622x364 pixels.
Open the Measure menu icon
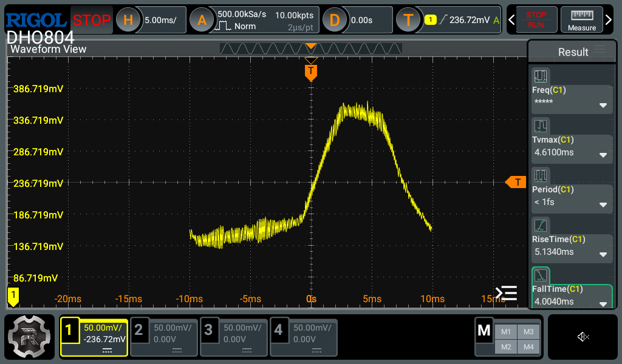(581, 20)
